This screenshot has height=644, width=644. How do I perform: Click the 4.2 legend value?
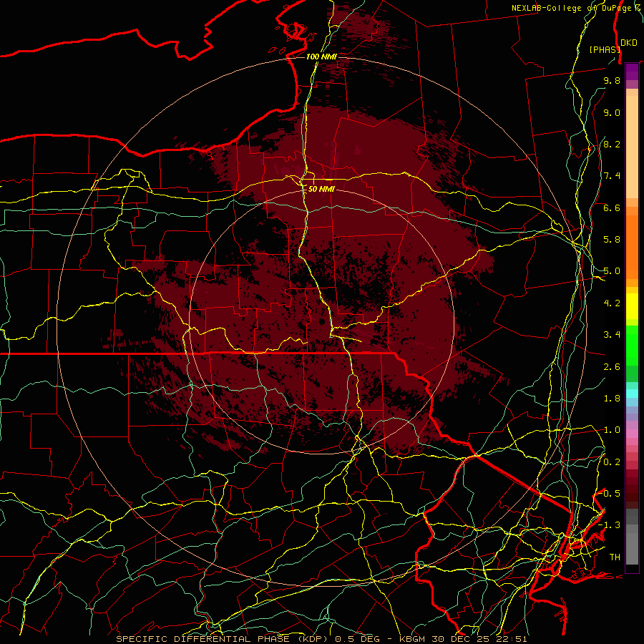612,303
